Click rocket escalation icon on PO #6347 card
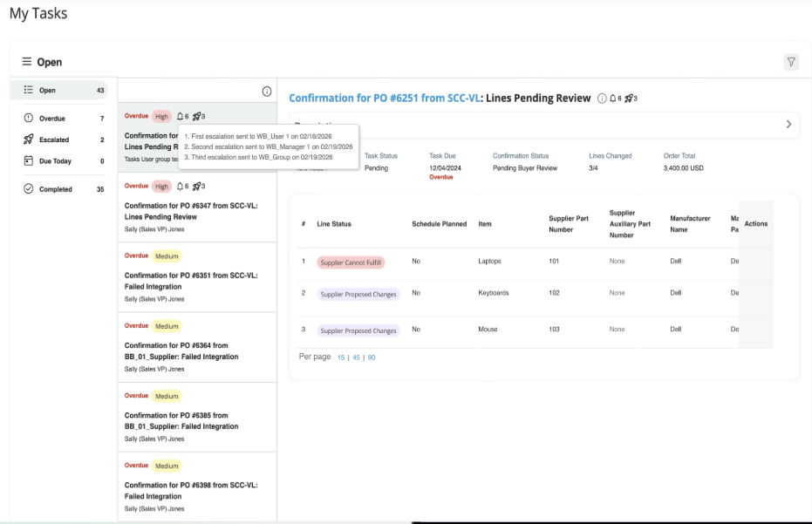 tap(196, 186)
